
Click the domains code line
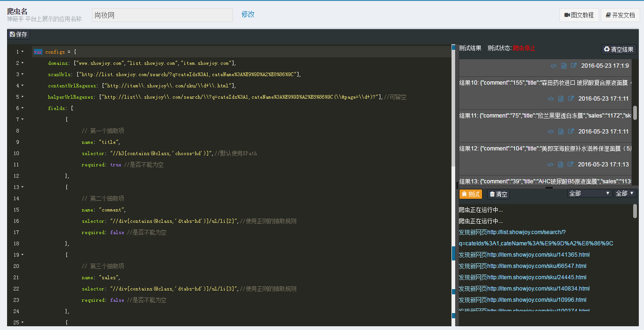142,63
